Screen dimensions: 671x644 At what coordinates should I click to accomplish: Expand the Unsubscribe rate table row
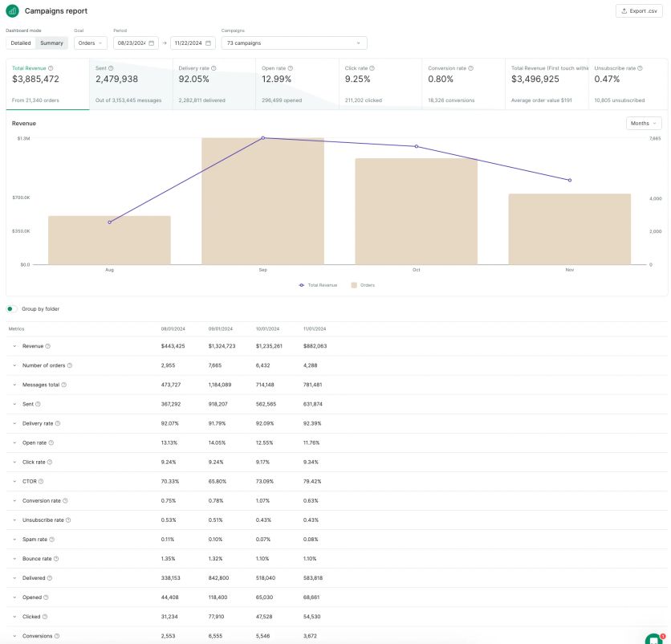coord(14,520)
